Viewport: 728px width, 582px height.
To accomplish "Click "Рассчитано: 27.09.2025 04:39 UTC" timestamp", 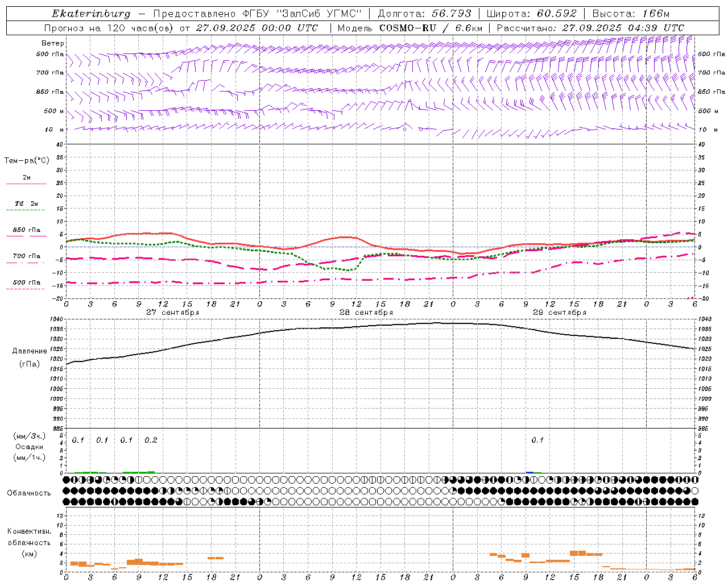I will [x=590, y=28].
